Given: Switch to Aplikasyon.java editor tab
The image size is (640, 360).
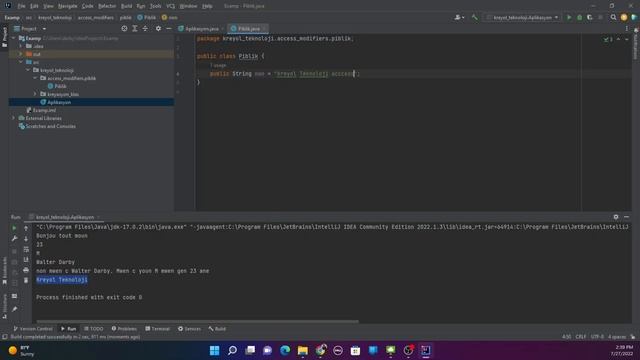Looking at the screenshot, I should (x=202, y=29).
